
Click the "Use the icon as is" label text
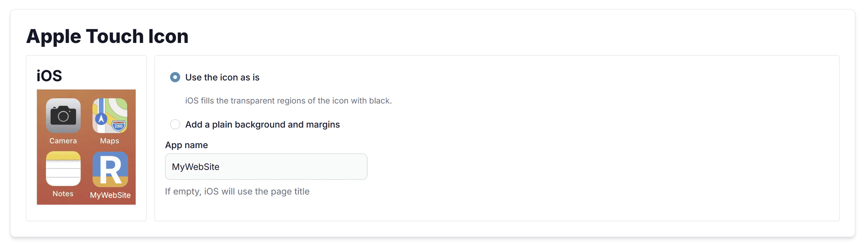pos(222,77)
